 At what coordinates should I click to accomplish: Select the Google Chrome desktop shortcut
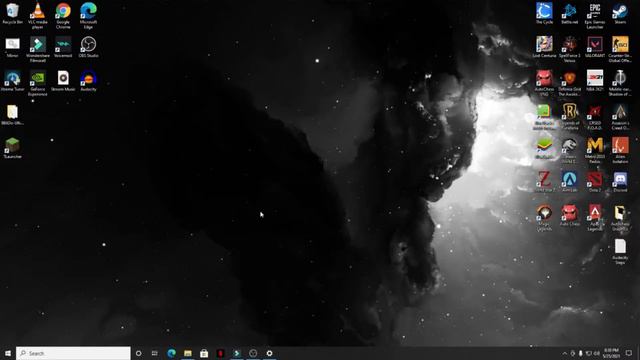[x=63, y=16]
